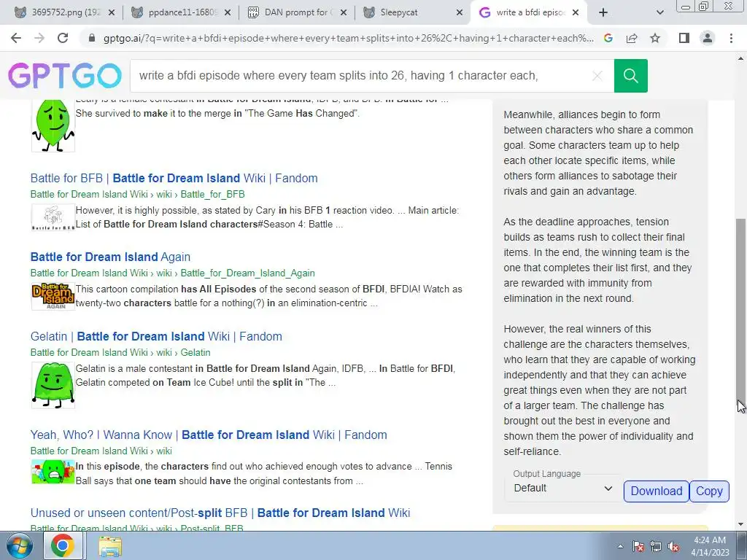Go to the GPTGO home logo
Viewport: 747px width, 560px height.
pyautogui.click(x=65, y=76)
